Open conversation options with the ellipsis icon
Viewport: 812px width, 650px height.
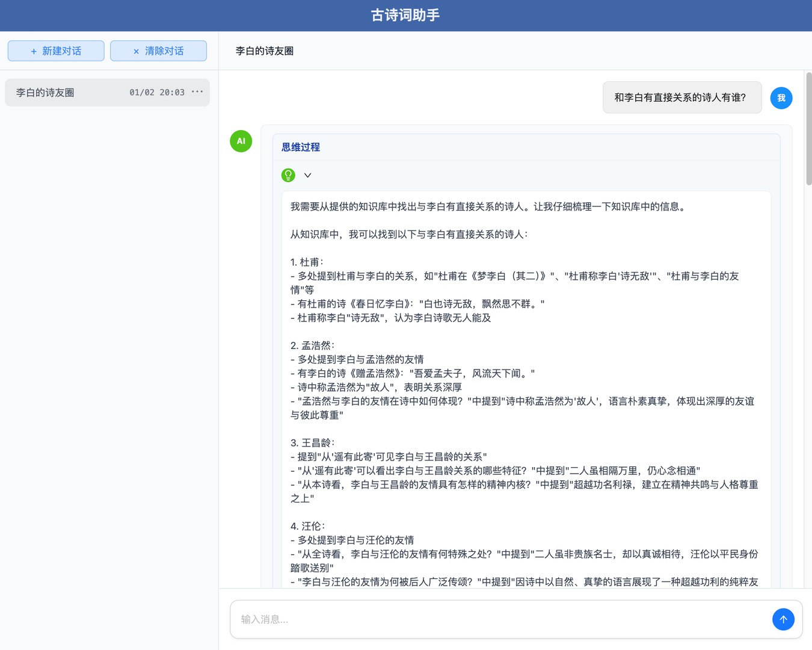[197, 91]
